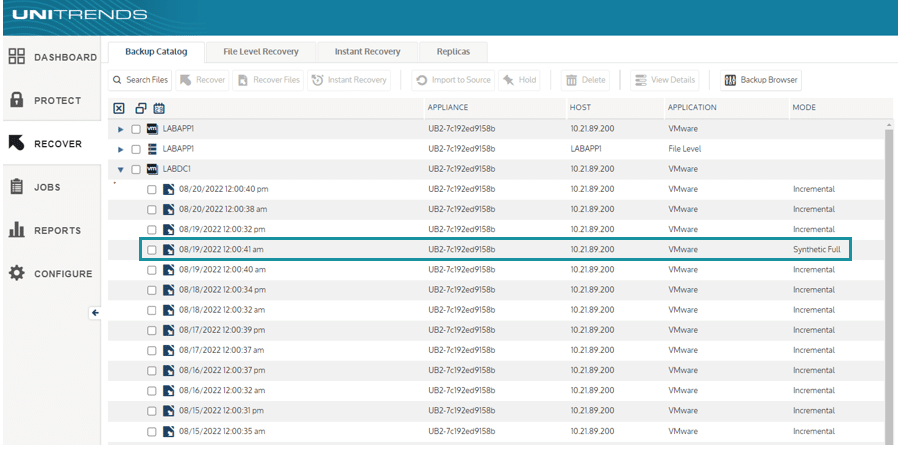Click the Import to Source button
Viewport: 902px width, 450px height.
tap(453, 80)
